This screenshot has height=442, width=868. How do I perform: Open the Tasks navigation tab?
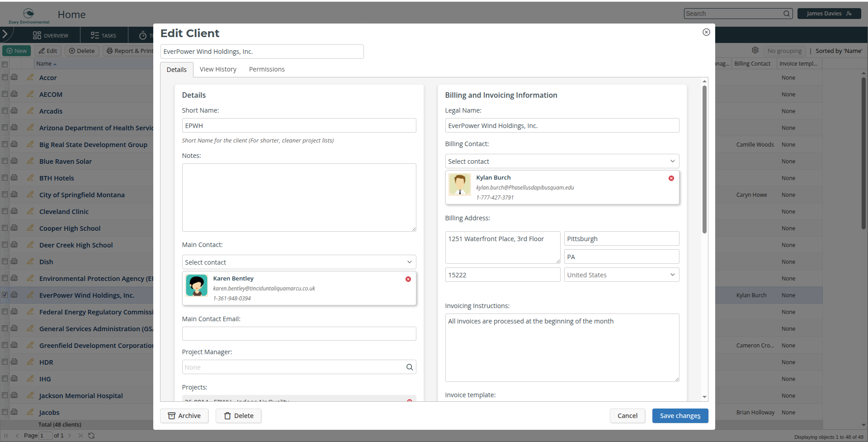(104, 35)
